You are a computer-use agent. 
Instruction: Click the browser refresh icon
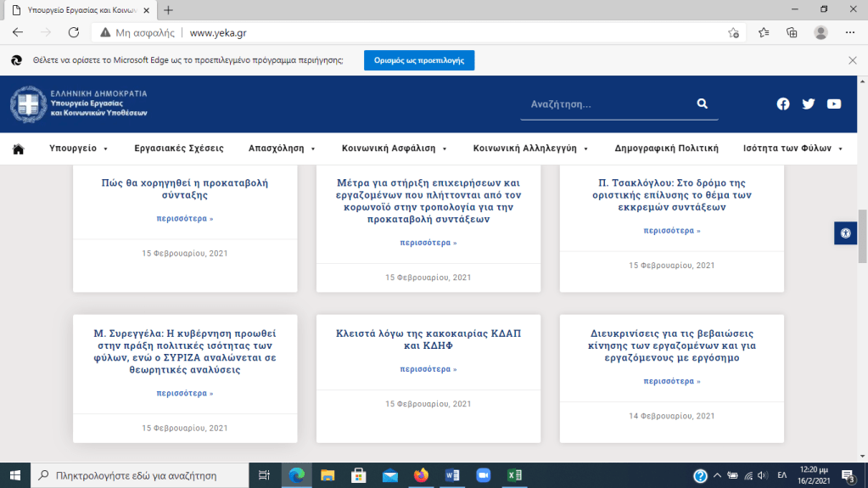[74, 32]
